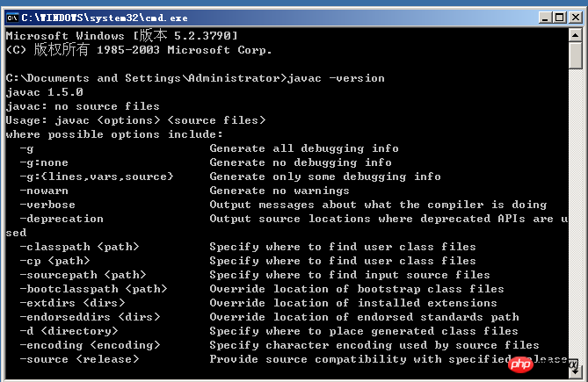Screen dimensions: 588x382
Task: Click the '-source <release>' option line
Action: click(79, 359)
